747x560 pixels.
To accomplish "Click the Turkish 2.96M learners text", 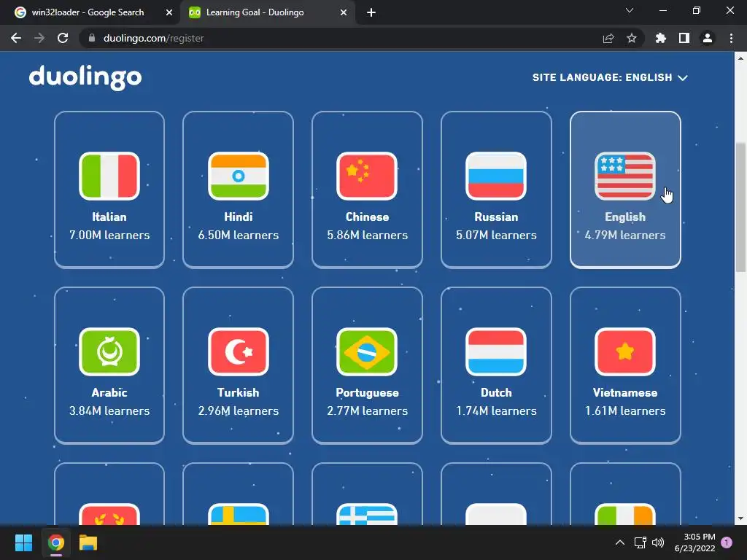I will point(239,411).
